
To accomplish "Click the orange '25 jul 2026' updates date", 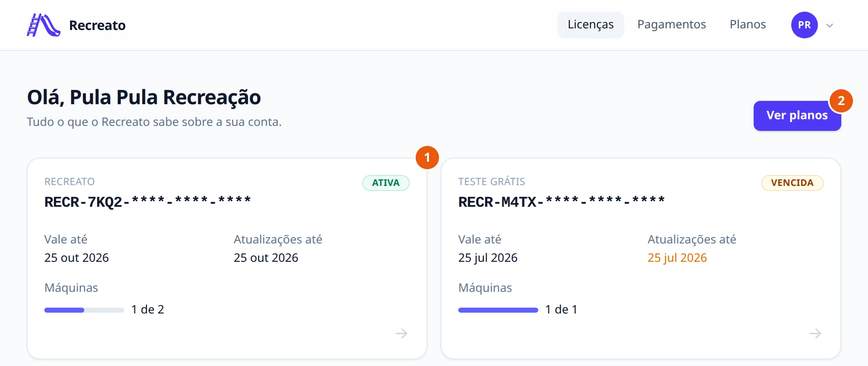I will pos(677,258).
